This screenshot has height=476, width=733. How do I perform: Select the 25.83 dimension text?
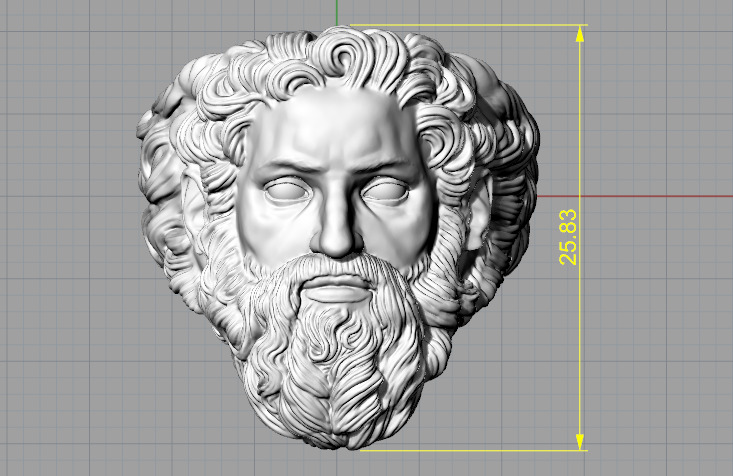(x=568, y=238)
